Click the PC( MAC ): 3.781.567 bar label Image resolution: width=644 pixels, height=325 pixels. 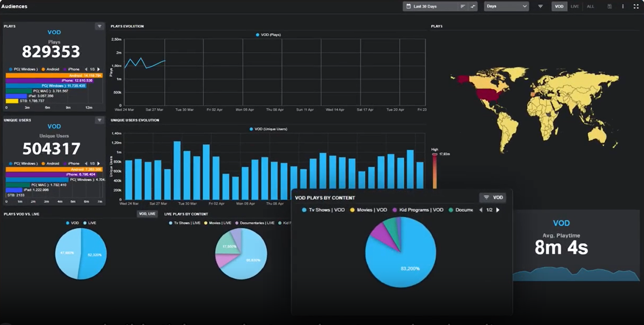click(51, 91)
